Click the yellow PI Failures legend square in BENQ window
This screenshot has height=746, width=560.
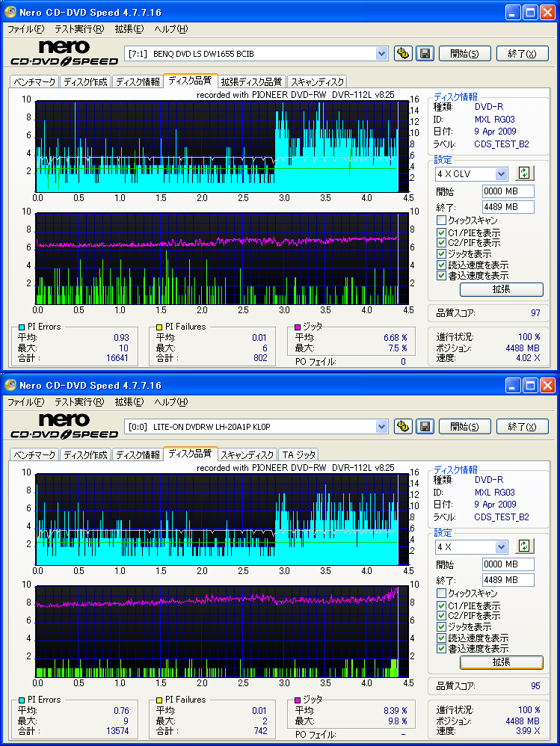point(159,327)
